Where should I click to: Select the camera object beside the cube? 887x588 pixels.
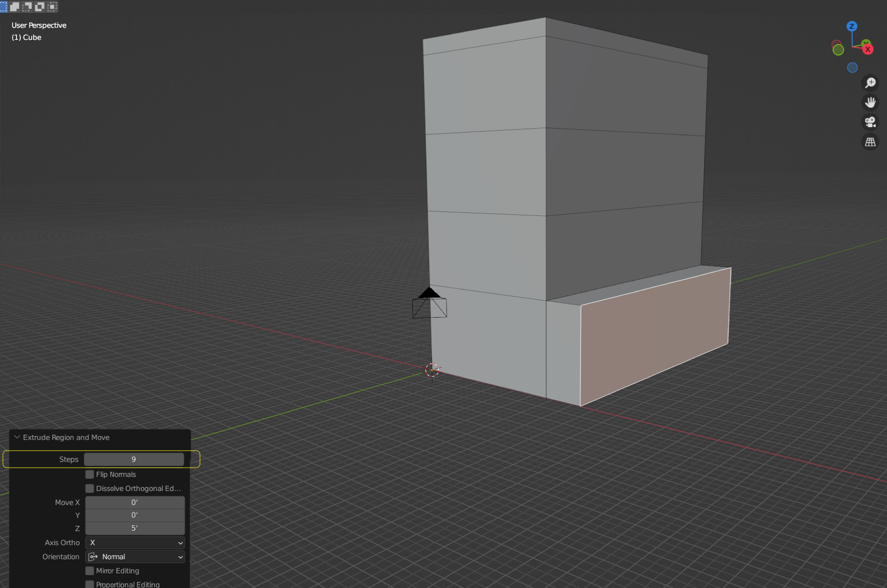click(429, 303)
